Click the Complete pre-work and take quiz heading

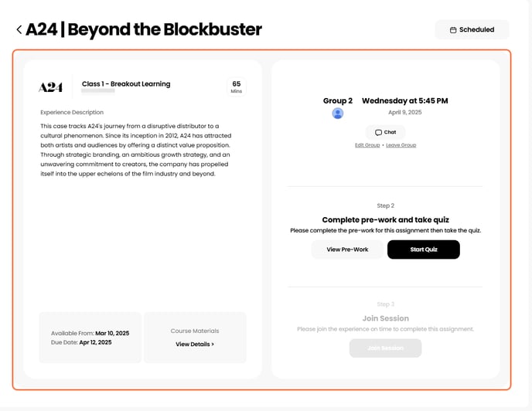point(385,219)
